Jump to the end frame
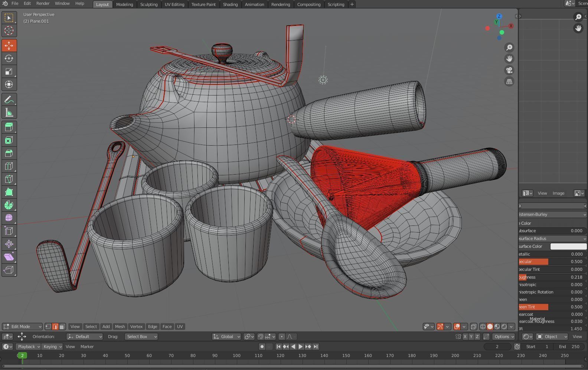 click(x=316, y=347)
